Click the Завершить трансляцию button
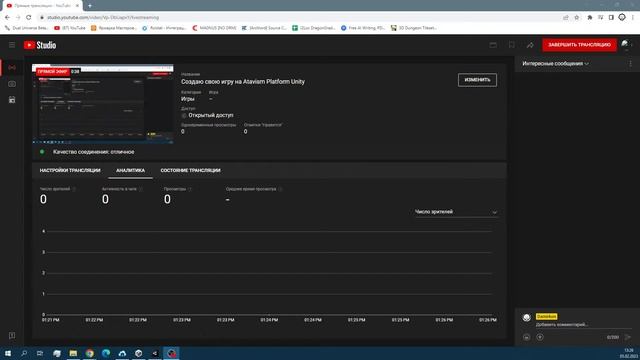Screen dimensions: 640x360 [x=579, y=45]
